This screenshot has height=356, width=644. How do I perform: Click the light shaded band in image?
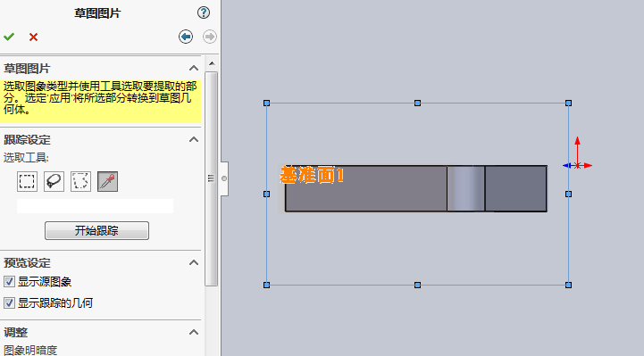pos(465,188)
